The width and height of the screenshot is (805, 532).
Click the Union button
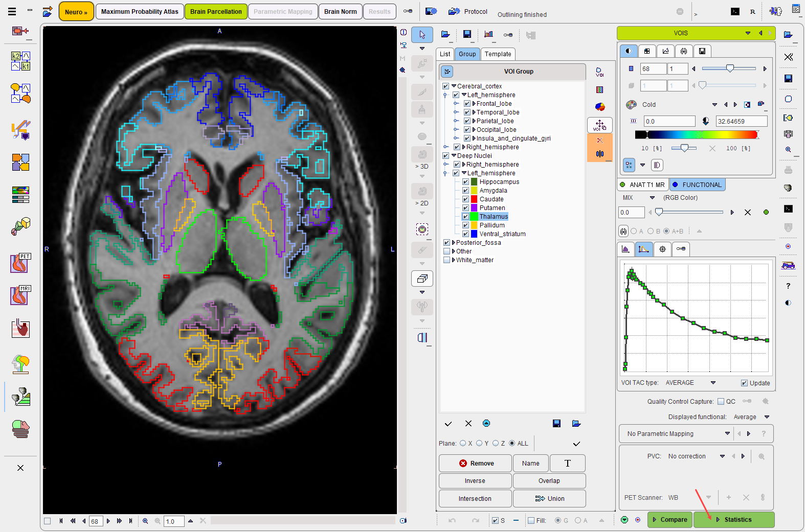click(549, 498)
